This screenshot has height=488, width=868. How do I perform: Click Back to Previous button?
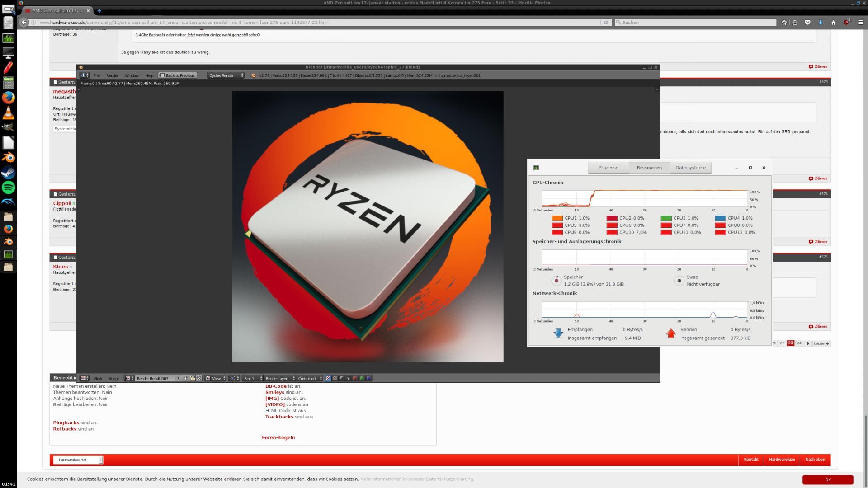(x=177, y=75)
